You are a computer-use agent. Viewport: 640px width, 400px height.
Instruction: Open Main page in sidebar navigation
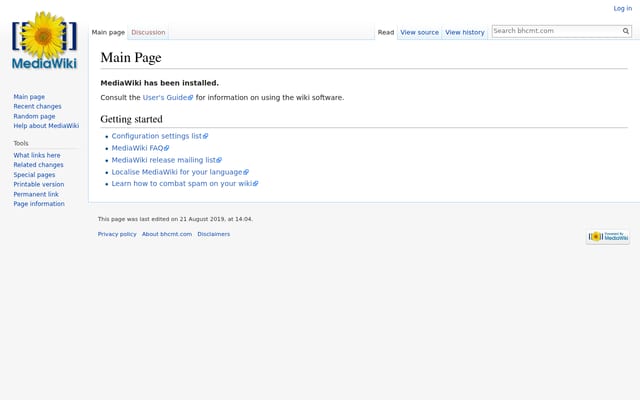pos(29,97)
